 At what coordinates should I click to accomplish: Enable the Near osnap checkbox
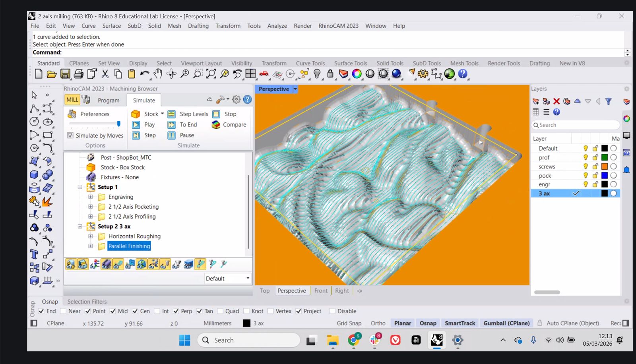[x=63, y=311]
